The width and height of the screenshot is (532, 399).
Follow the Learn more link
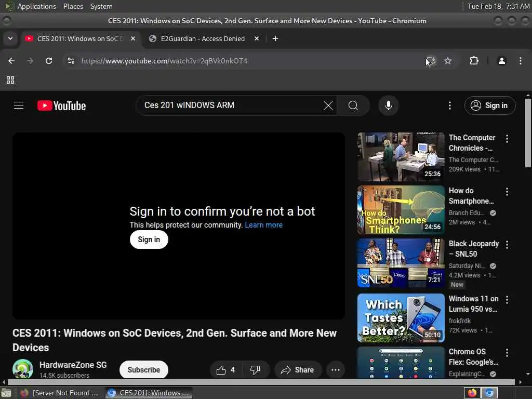point(263,225)
